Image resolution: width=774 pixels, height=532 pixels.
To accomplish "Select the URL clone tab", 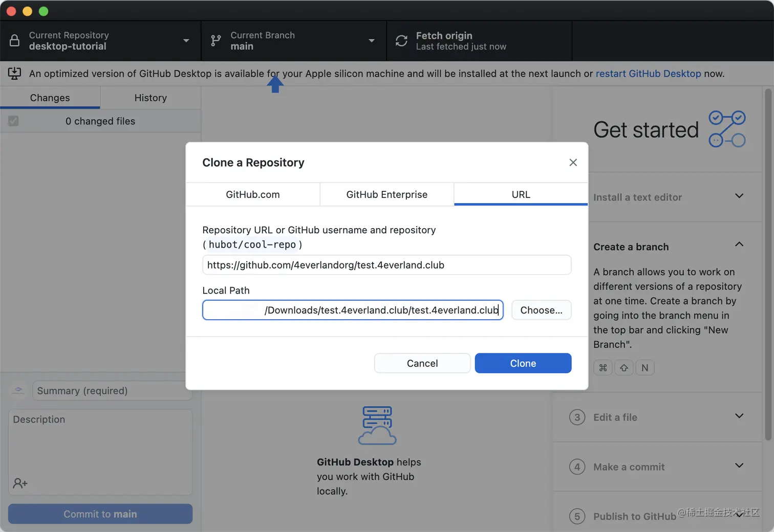I will coord(521,194).
